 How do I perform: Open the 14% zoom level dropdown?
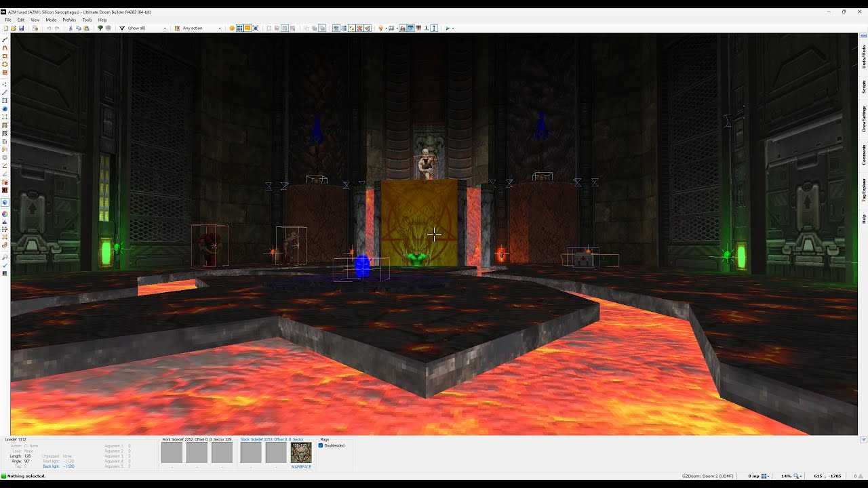(792, 476)
